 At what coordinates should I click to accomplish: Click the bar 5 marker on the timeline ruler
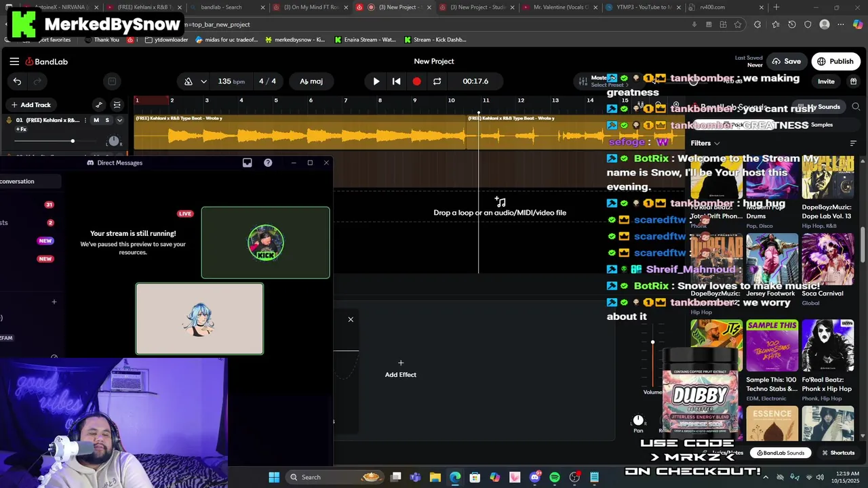(x=275, y=100)
